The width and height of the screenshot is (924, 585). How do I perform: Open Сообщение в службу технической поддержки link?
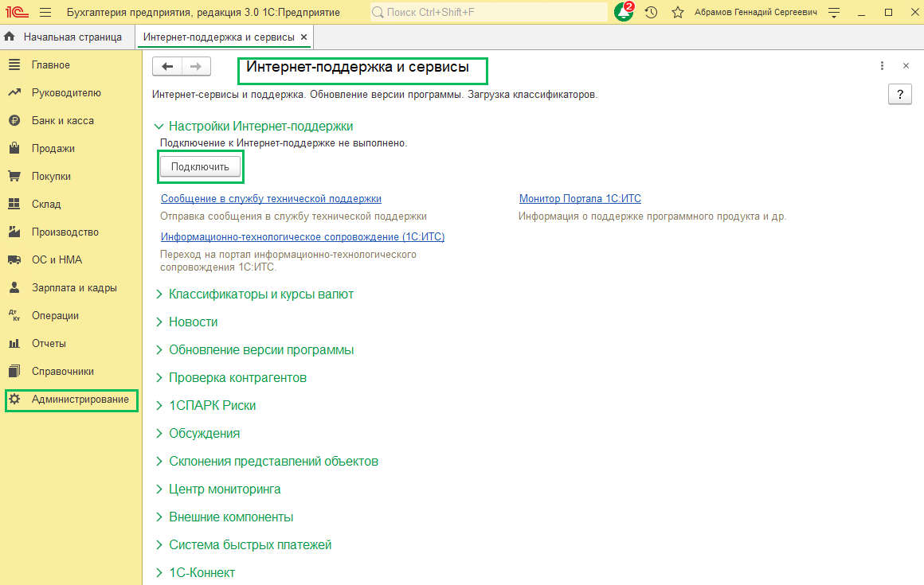(271, 199)
